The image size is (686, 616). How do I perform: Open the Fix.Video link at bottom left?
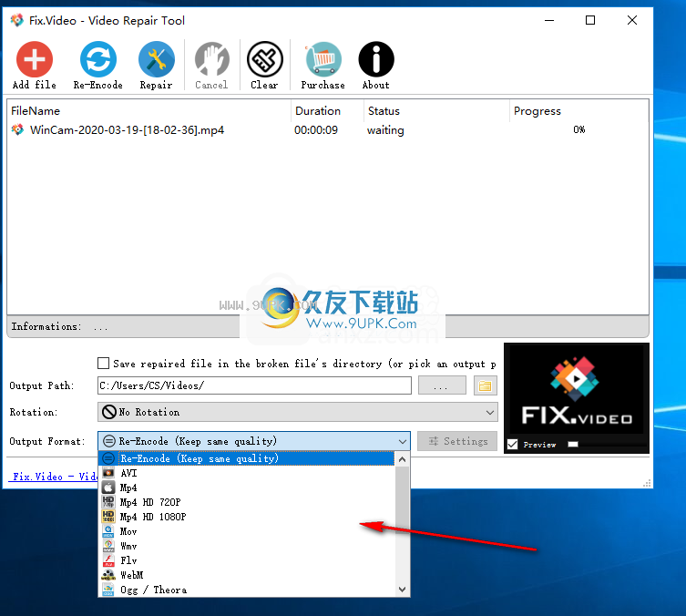55,477
